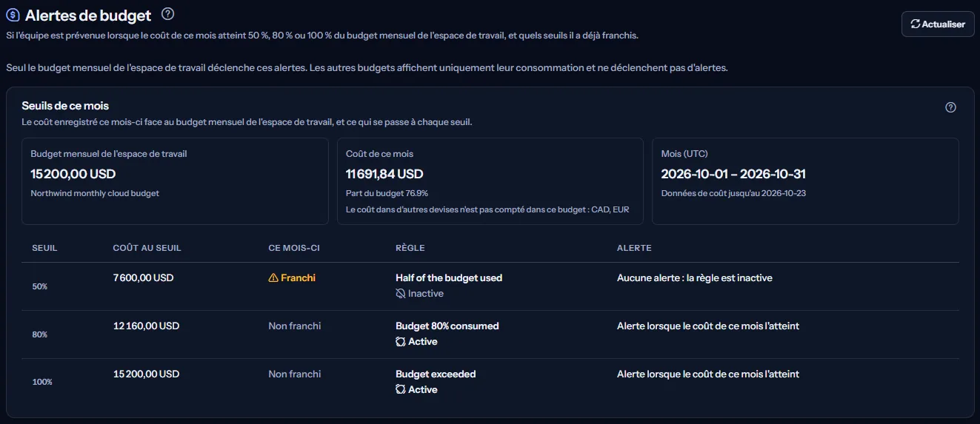The height and width of the screenshot is (424, 980).
Task: Click the warning icon next to Franchi
Action: tap(273, 278)
